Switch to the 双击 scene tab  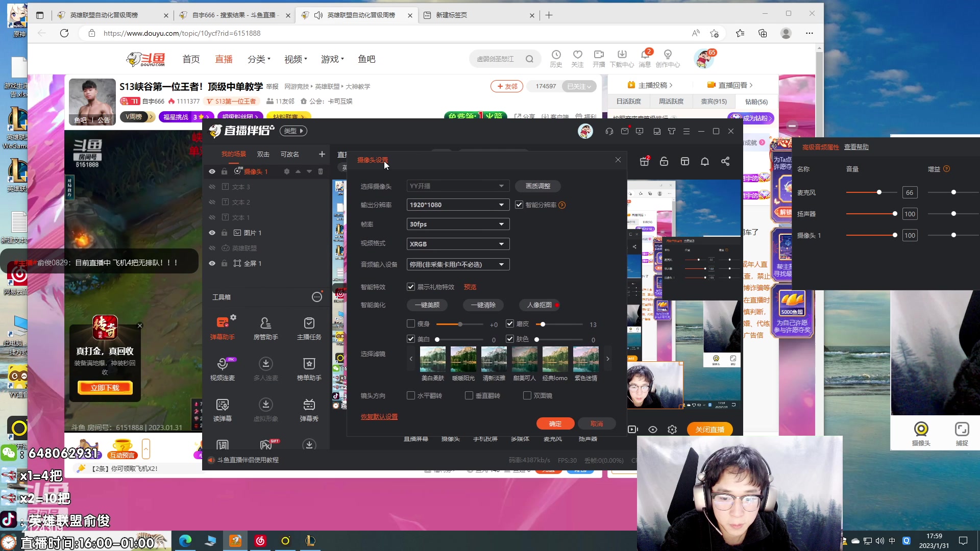pyautogui.click(x=263, y=154)
